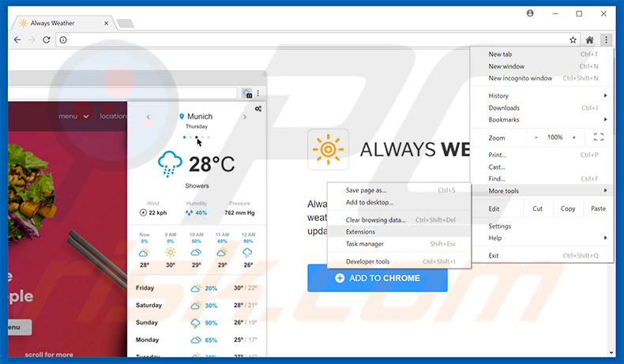Click the Cut button in Edit row
The image size is (624, 364).
tap(537, 208)
